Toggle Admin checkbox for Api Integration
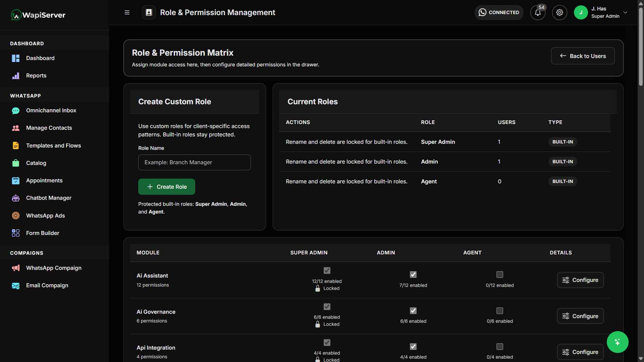This screenshot has width=644, height=362. pos(413,347)
